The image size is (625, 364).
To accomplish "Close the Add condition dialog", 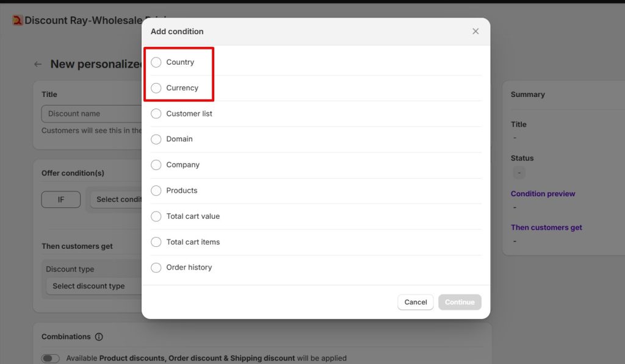I will point(475,31).
